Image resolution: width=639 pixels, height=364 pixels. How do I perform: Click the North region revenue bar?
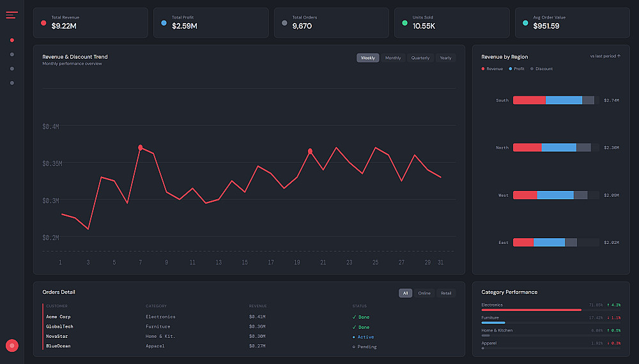tap(527, 148)
